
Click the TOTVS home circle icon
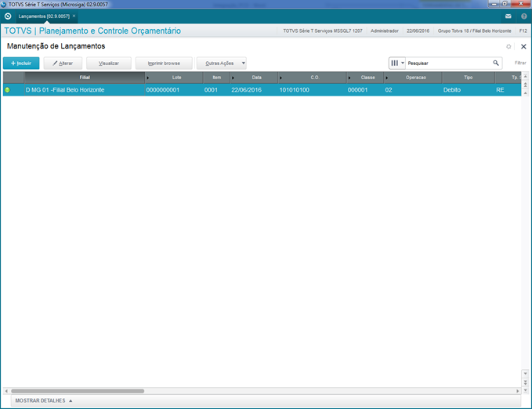click(x=8, y=16)
